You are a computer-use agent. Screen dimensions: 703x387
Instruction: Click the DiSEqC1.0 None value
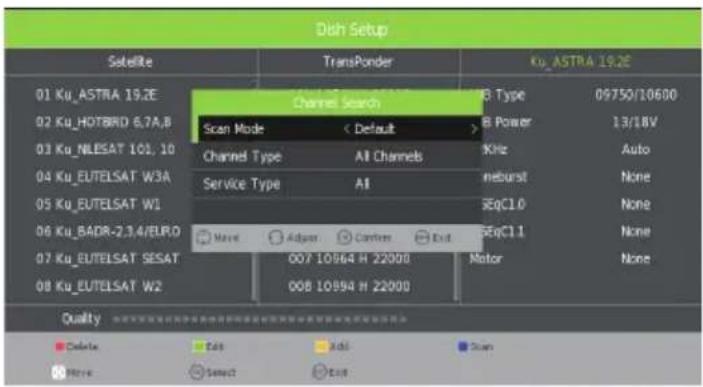[x=636, y=204]
